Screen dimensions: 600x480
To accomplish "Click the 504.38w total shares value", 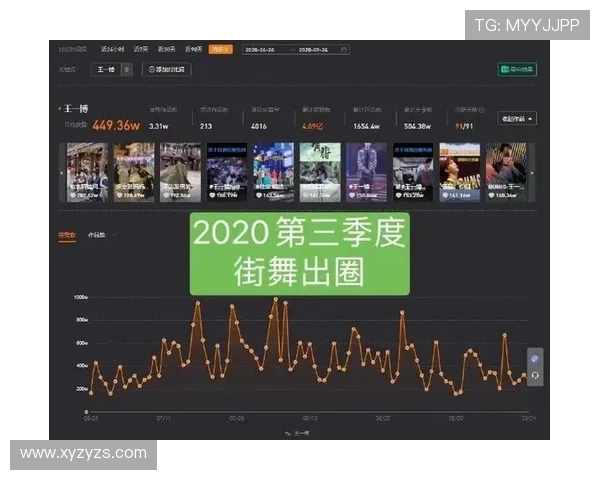I will [417, 126].
